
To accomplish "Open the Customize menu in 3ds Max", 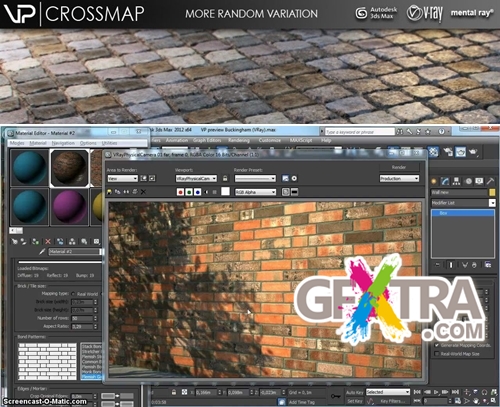I will tap(270, 140).
